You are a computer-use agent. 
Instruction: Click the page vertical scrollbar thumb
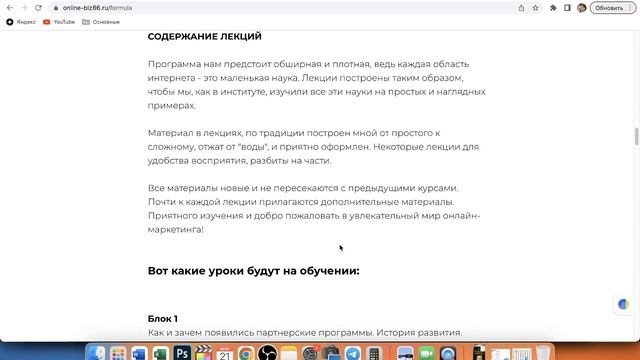pyautogui.click(x=636, y=136)
